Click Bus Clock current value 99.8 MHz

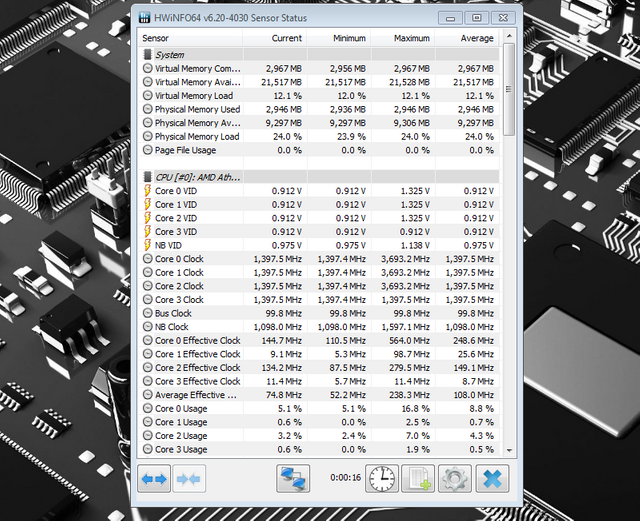click(x=282, y=313)
